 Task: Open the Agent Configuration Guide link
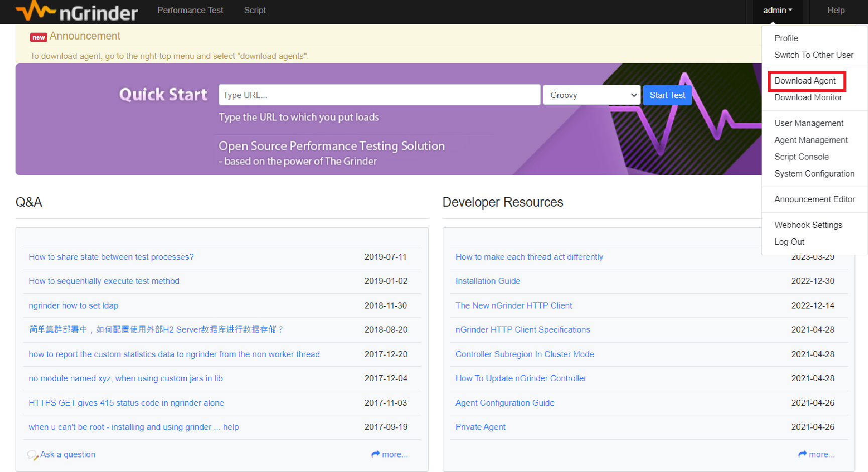click(x=505, y=403)
